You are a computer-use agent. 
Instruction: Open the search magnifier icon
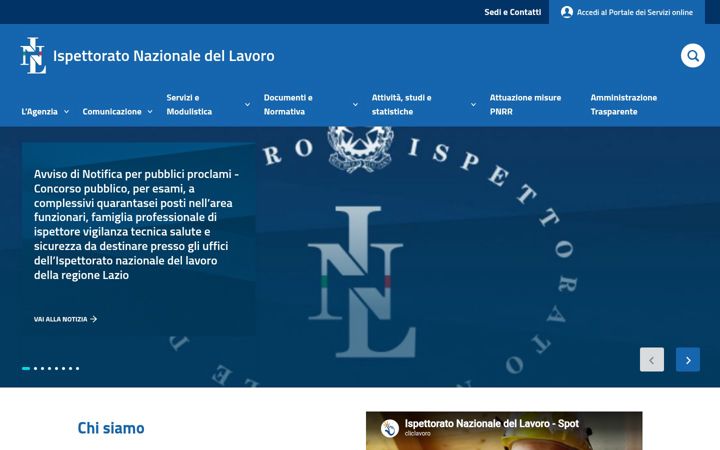click(692, 56)
